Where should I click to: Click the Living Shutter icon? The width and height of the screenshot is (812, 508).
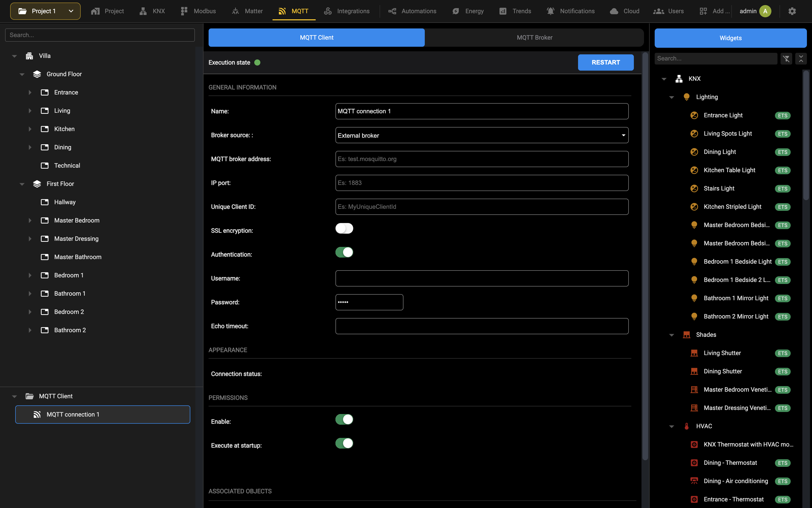coord(694,353)
